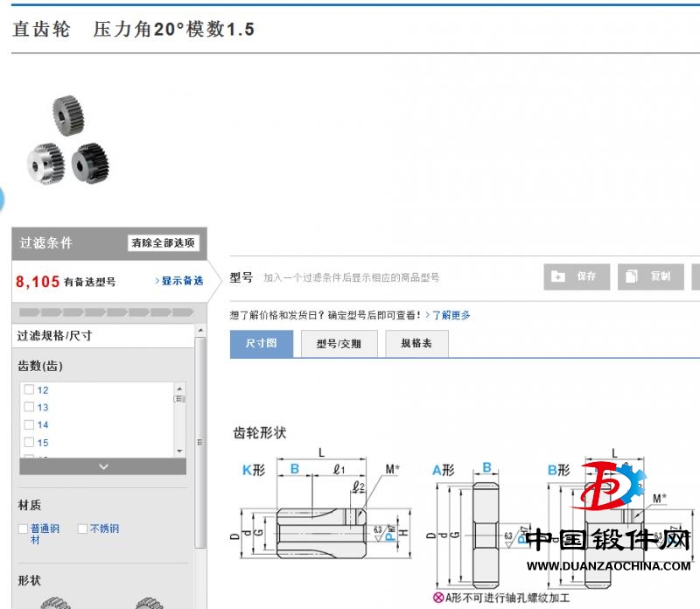Image resolution: width=700 pixels, height=609 pixels.
Task: Click the copy (复制) document icon button
Action: [x=650, y=276]
